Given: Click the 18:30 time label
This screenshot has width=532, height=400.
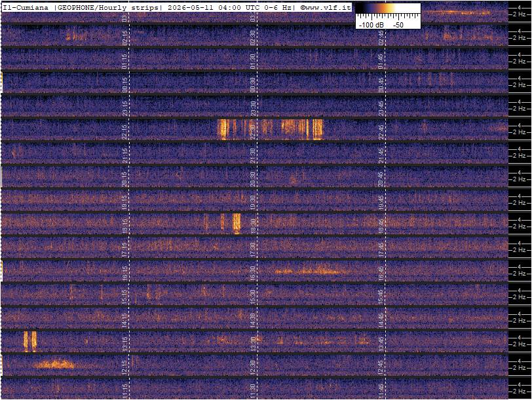Looking at the screenshot, I should click(253, 226).
